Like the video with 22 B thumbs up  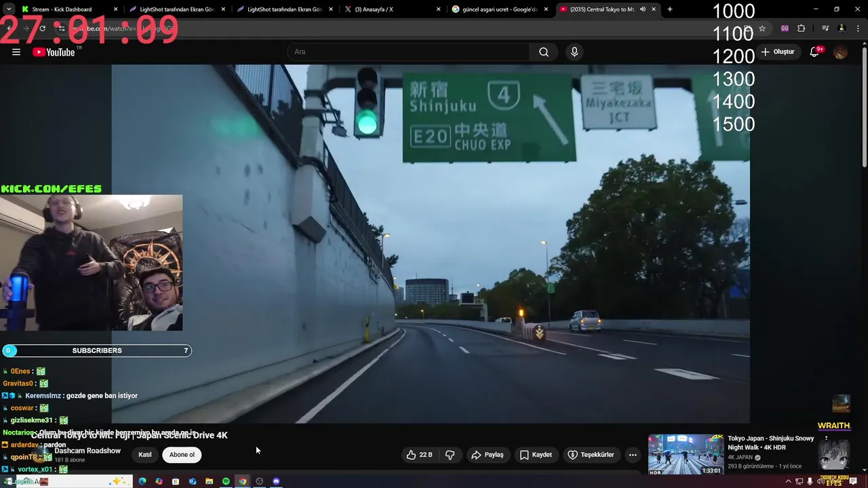pos(419,455)
